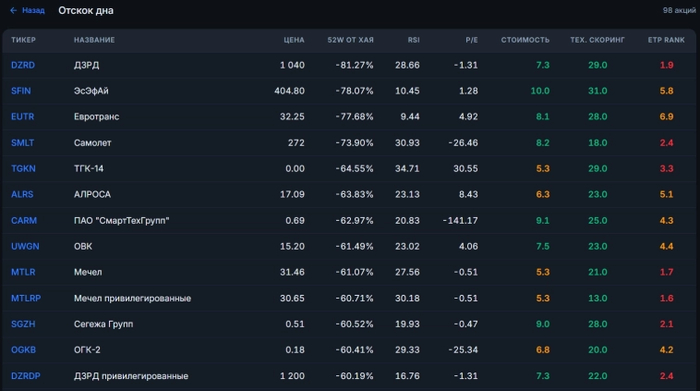
Task: Sort by 52W ОТ ХАЯ column
Action: click(x=350, y=40)
